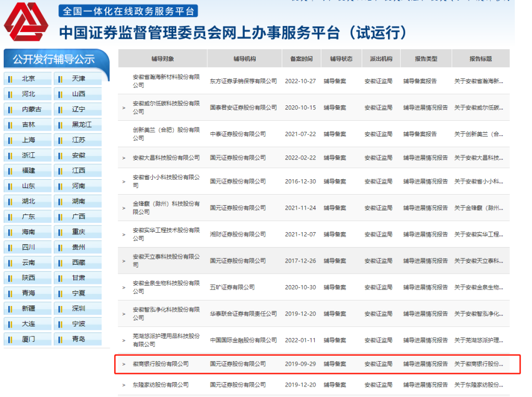Image resolution: width=532 pixels, height=397 pixels.
Task: Select 广东 in the region list
Action: [28, 217]
